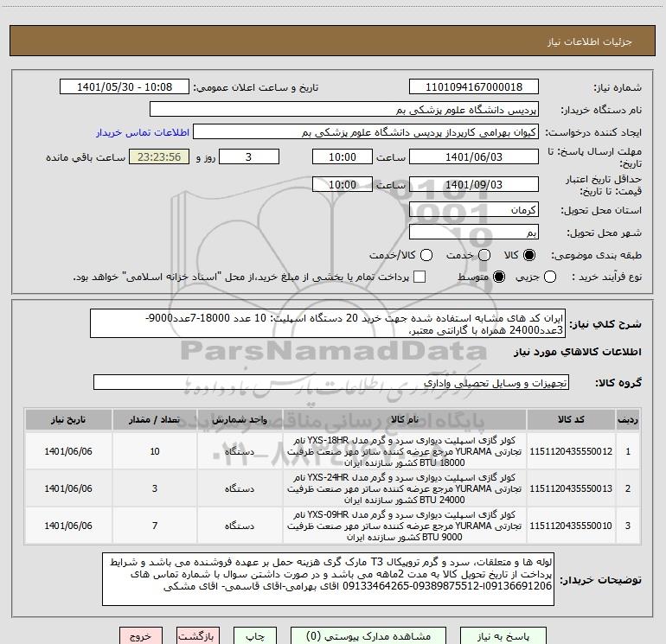Click quantity cell showing 10
666x644 pixels.
point(155,451)
